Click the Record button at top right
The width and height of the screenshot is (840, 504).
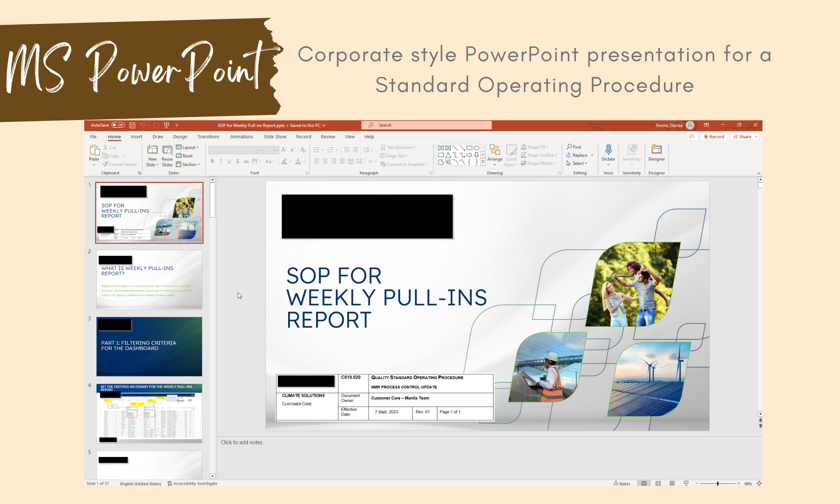[714, 136]
